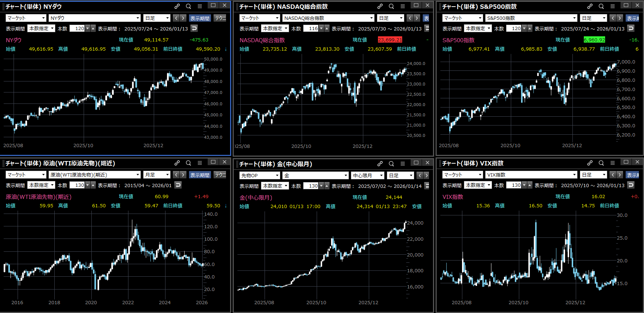This screenshot has height=313, width=644.
Task: Decrease 本数 count in VIX指数 chart
Action: [x=524, y=185]
